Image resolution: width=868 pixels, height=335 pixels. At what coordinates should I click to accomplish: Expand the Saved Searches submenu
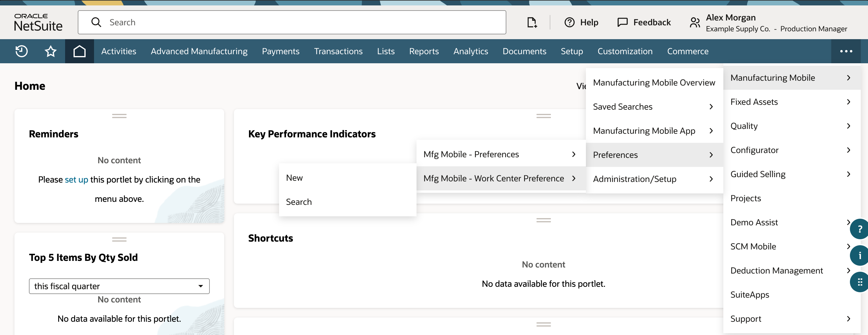(x=654, y=107)
